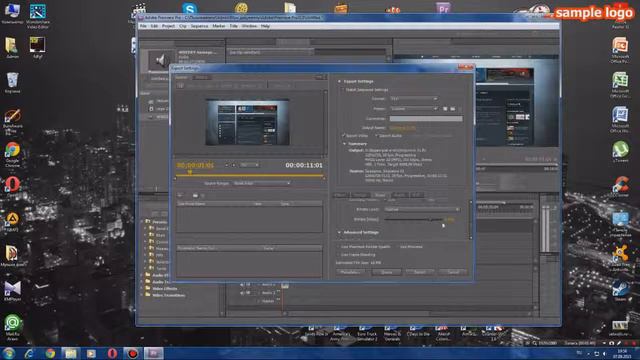Click the export preview thumbnail image
640x360 pixels.
click(x=247, y=122)
